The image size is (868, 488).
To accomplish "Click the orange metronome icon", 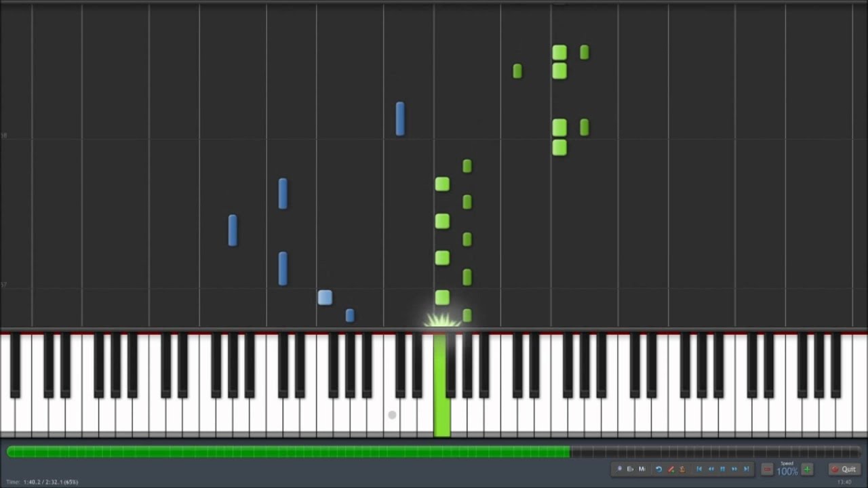I will [682, 469].
